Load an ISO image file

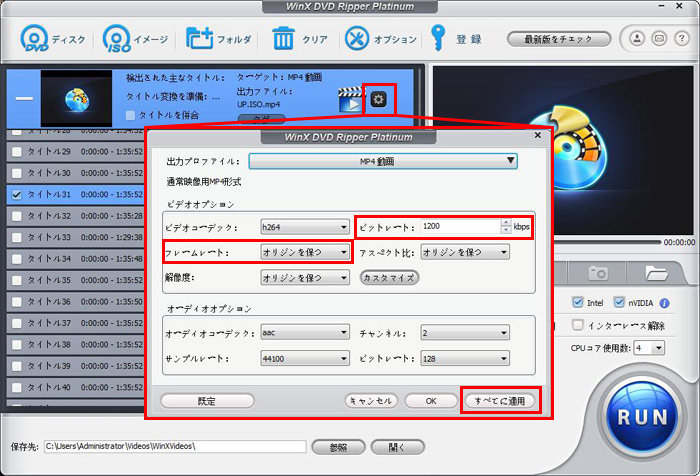point(135,39)
